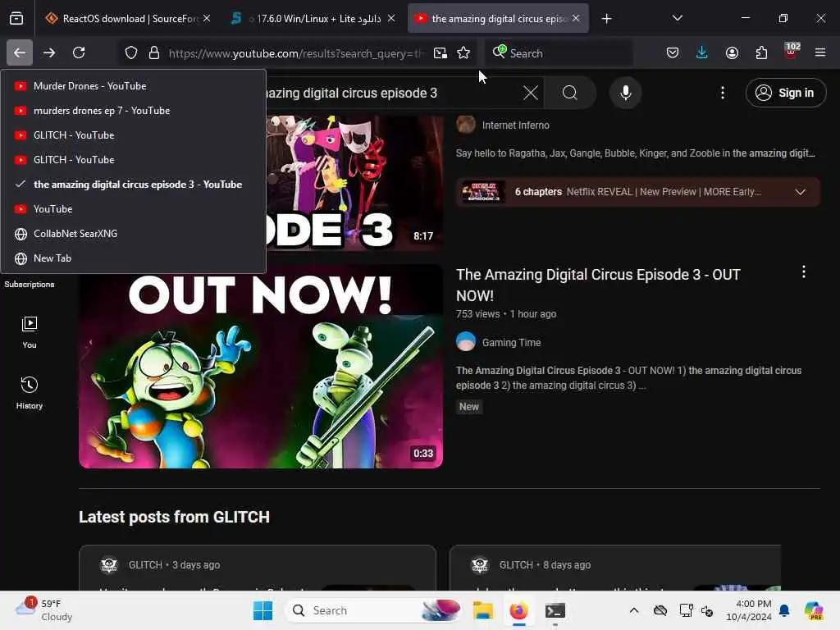Select the checked amazing digital circus history entry
The width and height of the screenshot is (840, 630).
pos(134,185)
